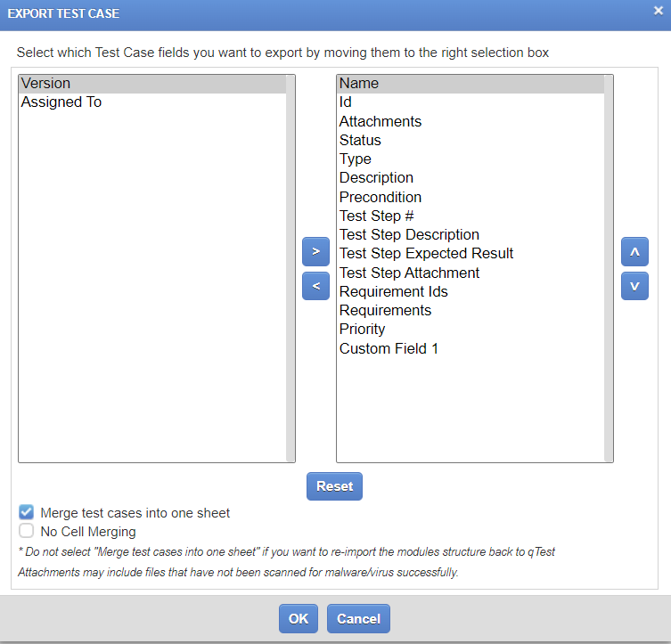Click the right list's vertical scrollbar
The width and height of the screenshot is (671, 644).
point(609,267)
